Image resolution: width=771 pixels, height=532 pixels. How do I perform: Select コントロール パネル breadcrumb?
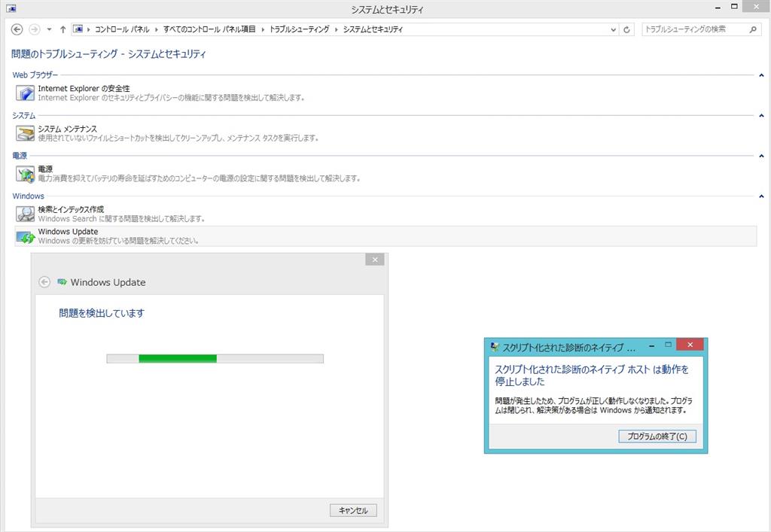click(122, 29)
